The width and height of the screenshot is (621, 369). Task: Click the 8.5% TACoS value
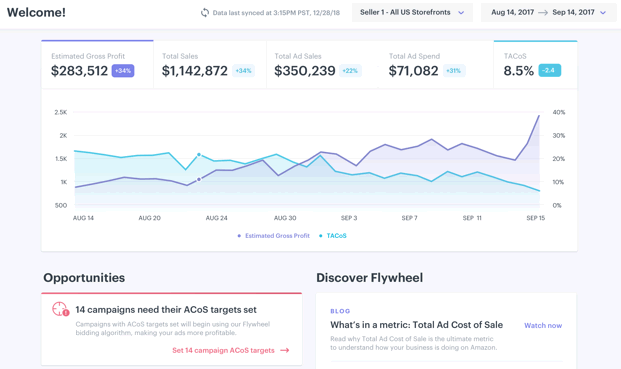coord(518,71)
